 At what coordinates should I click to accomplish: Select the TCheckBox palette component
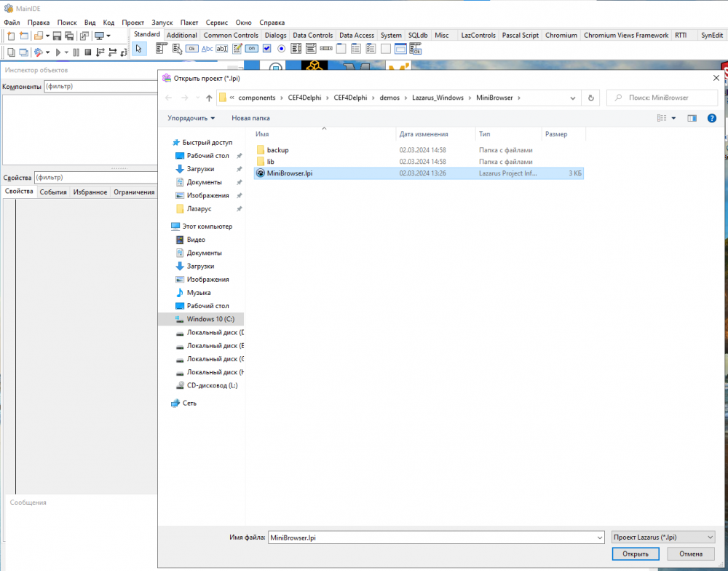tap(266, 49)
